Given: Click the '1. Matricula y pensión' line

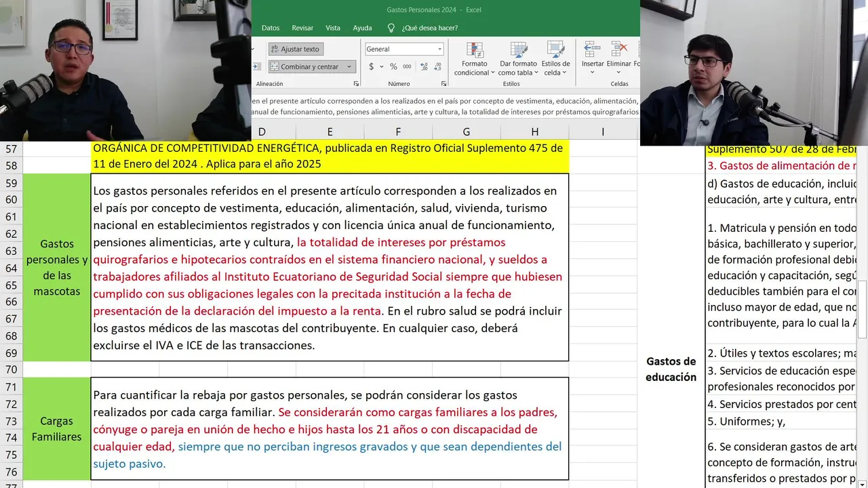Looking at the screenshot, I should click(781, 228).
